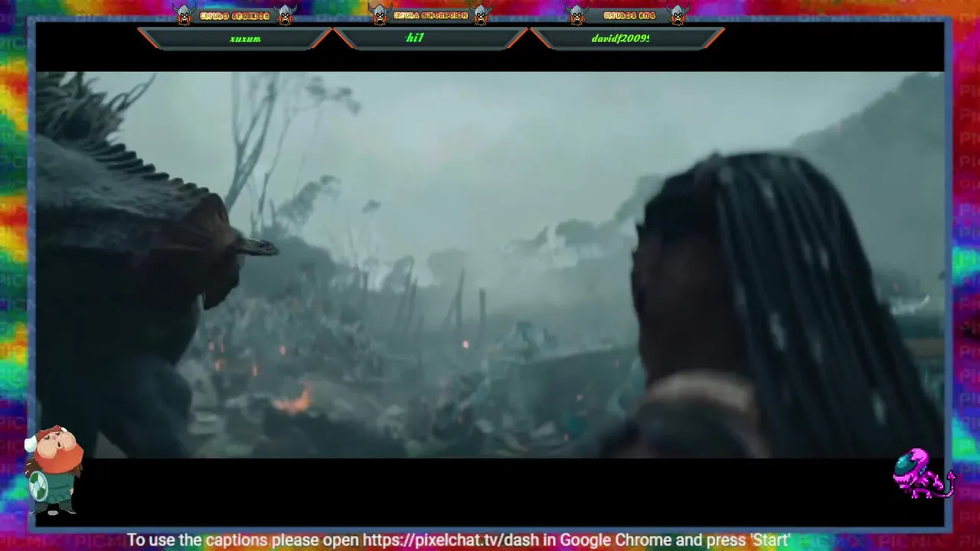Click the movie video frame in the stream
This screenshot has height=551, width=980.
pos(490,265)
